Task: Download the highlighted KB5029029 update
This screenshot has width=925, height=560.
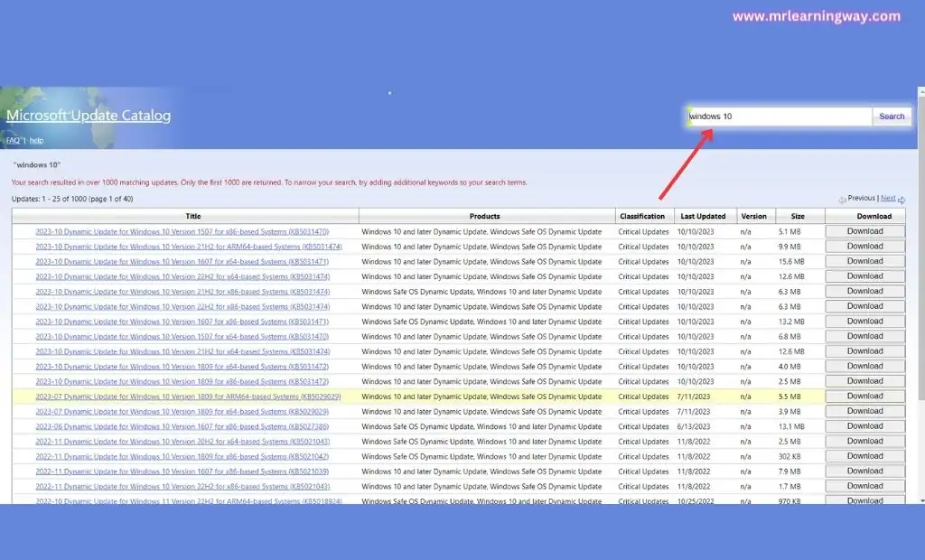Action: click(x=864, y=396)
